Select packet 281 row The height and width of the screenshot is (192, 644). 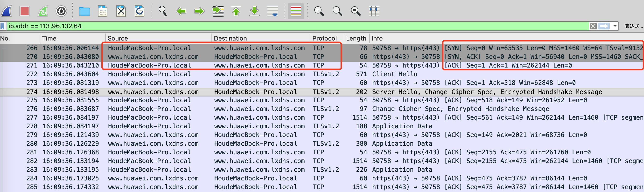(322, 152)
